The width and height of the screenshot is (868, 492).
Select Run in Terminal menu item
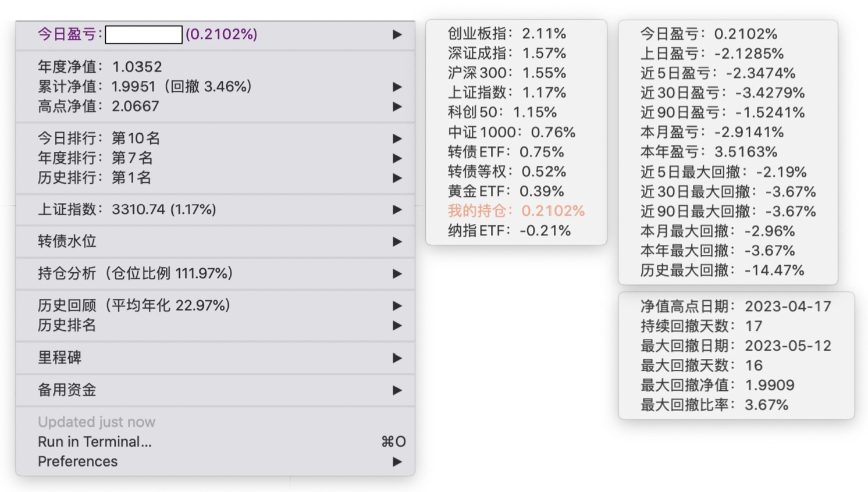[x=95, y=442]
